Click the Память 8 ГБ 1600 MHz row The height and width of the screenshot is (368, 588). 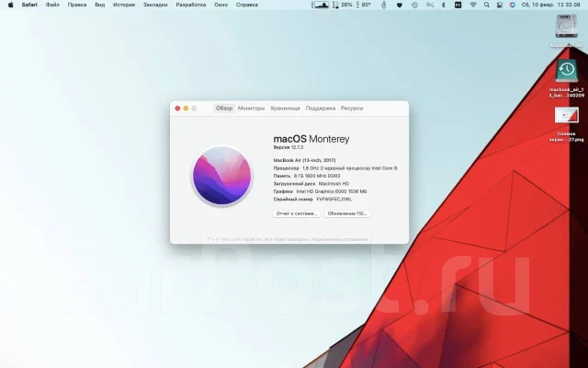pos(307,176)
